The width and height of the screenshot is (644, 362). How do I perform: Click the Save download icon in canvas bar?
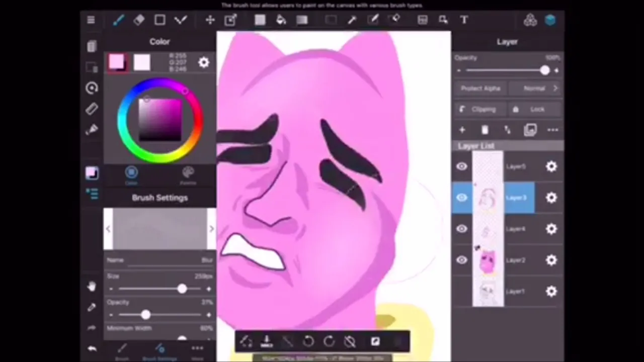click(267, 341)
